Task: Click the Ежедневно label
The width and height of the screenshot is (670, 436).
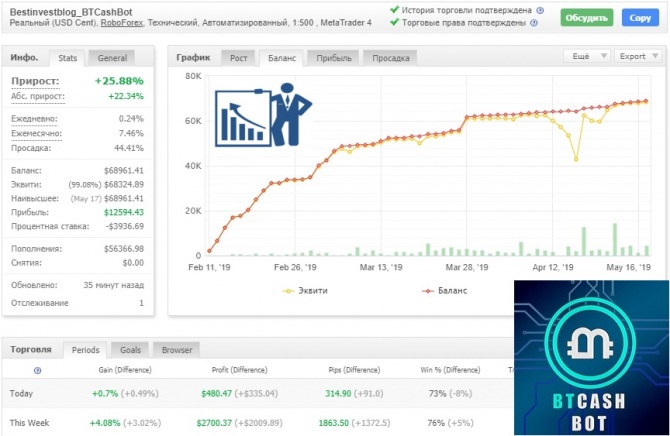Action: (x=34, y=119)
